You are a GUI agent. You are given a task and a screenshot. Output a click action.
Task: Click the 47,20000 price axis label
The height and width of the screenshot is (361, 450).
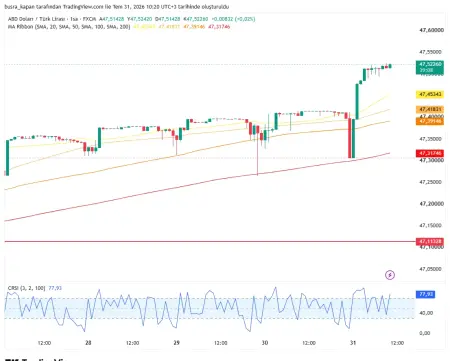click(432, 204)
